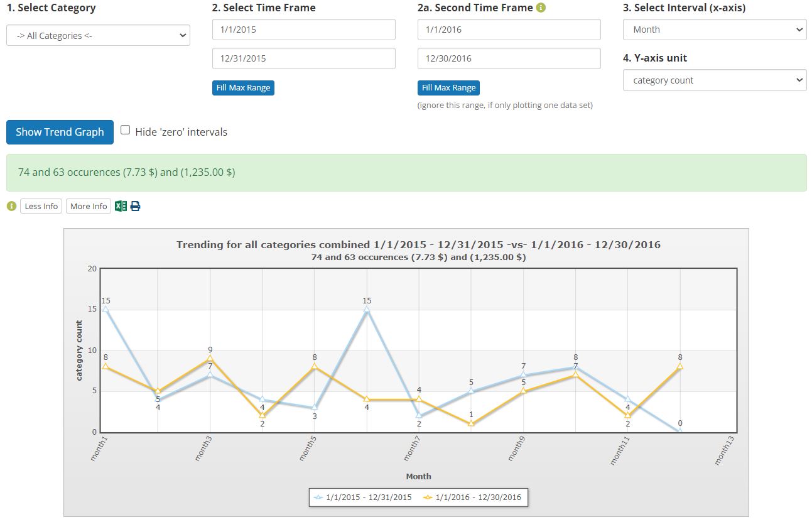Click the 1/1/2015 start date field
The height and width of the screenshot is (522, 812).
(x=303, y=29)
